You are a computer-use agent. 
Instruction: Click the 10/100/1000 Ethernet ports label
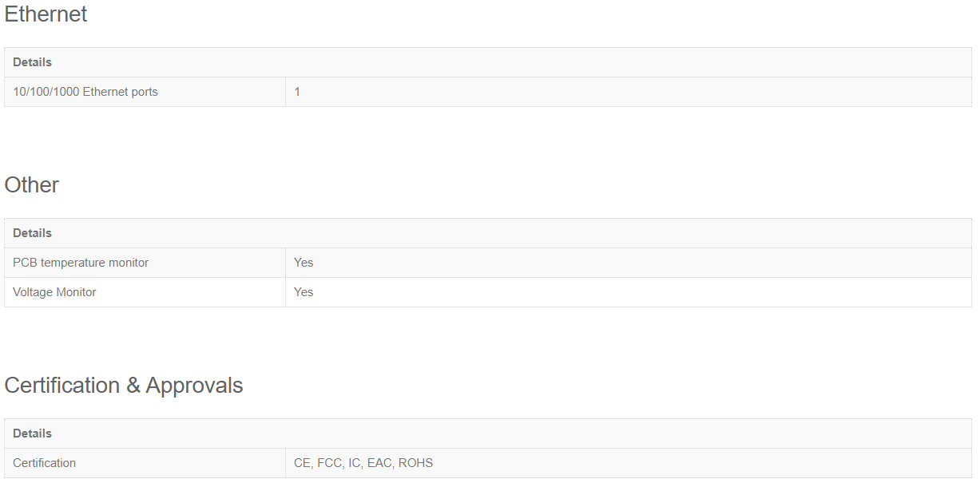click(x=85, y=92)
